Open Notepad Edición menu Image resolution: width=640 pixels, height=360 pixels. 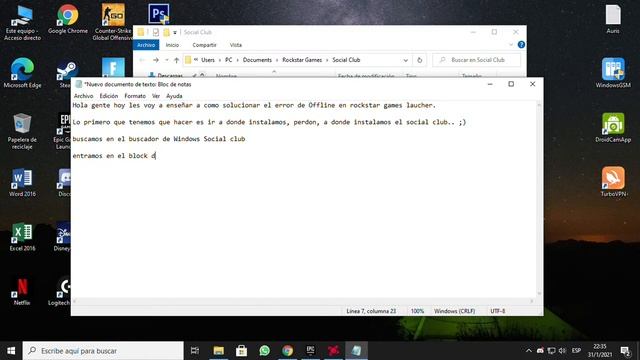109,96
